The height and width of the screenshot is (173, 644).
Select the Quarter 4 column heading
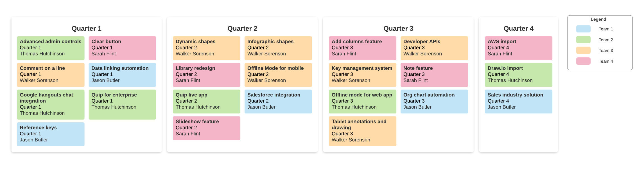pyautogui.click(x=518, y=28)
